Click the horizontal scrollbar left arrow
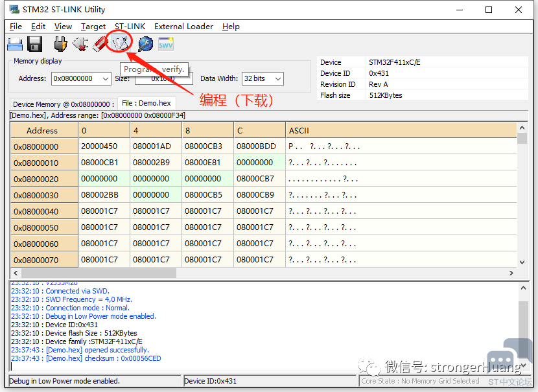Screen dimensions: 538x392 click(x=16, y=273)
